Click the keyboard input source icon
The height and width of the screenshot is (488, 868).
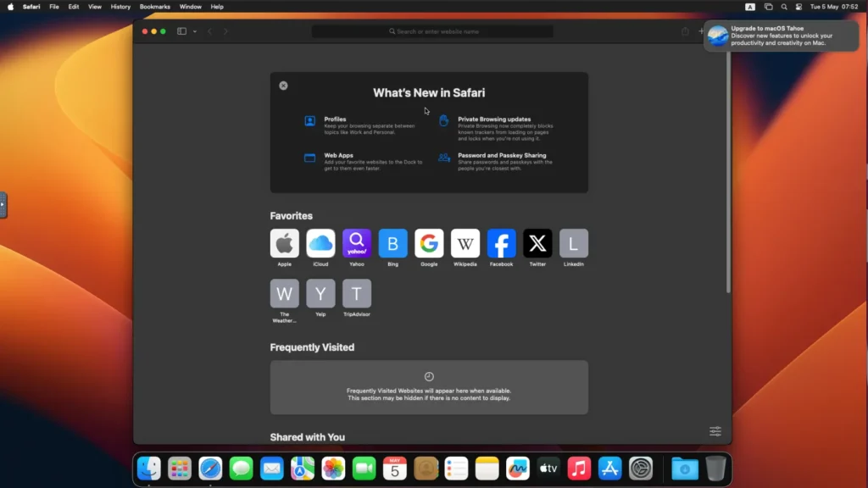(750, 7)
